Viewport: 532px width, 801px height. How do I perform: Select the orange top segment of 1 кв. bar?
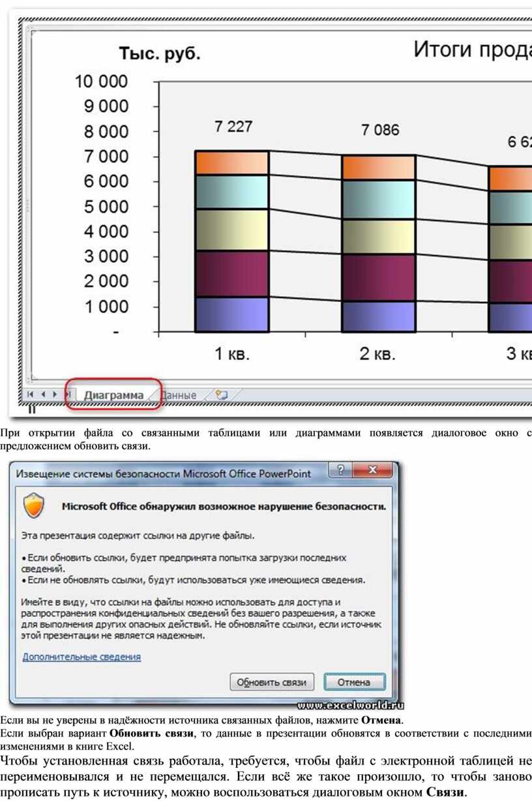[232, 163]
